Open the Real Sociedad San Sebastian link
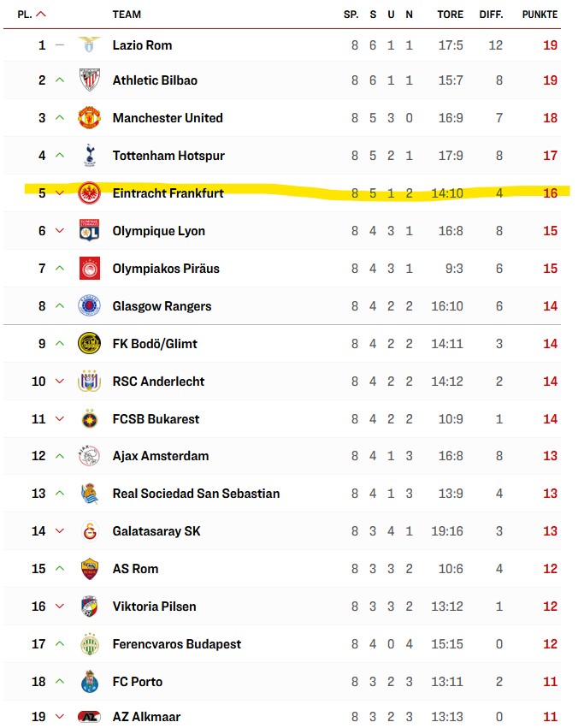Image resolution: width=584 pixels, height=728 pixels. 196,494
